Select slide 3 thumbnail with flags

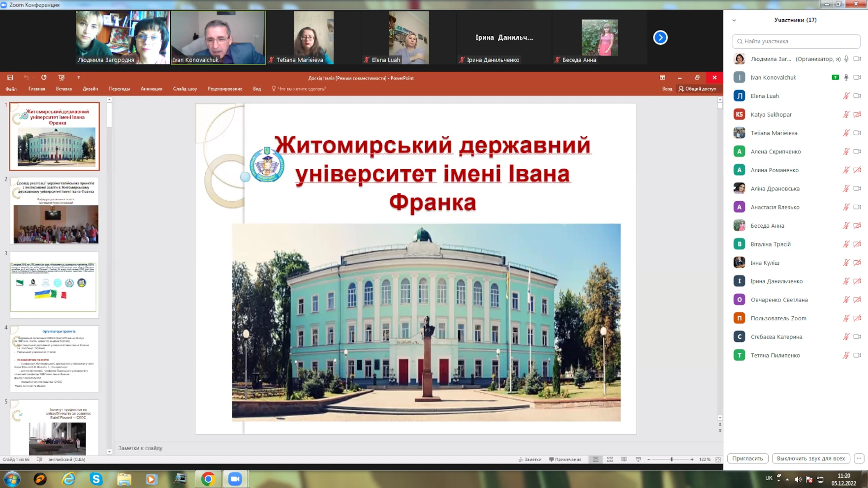(55, 285)
